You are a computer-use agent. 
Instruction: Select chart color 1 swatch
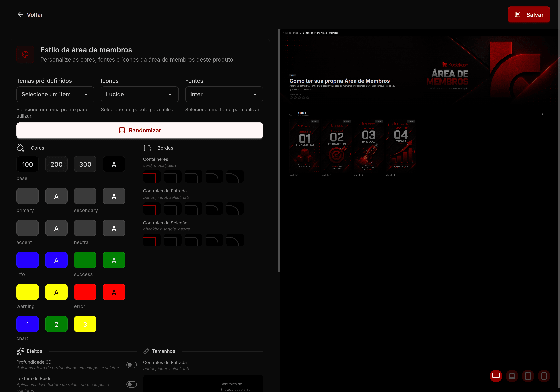tap(28, 324)
